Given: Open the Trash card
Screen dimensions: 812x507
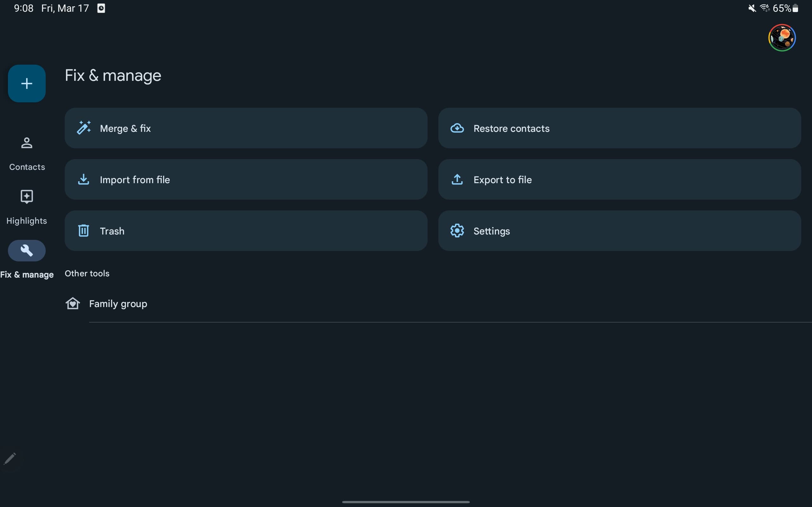Looking at the screenshot, I should [246, 231].
